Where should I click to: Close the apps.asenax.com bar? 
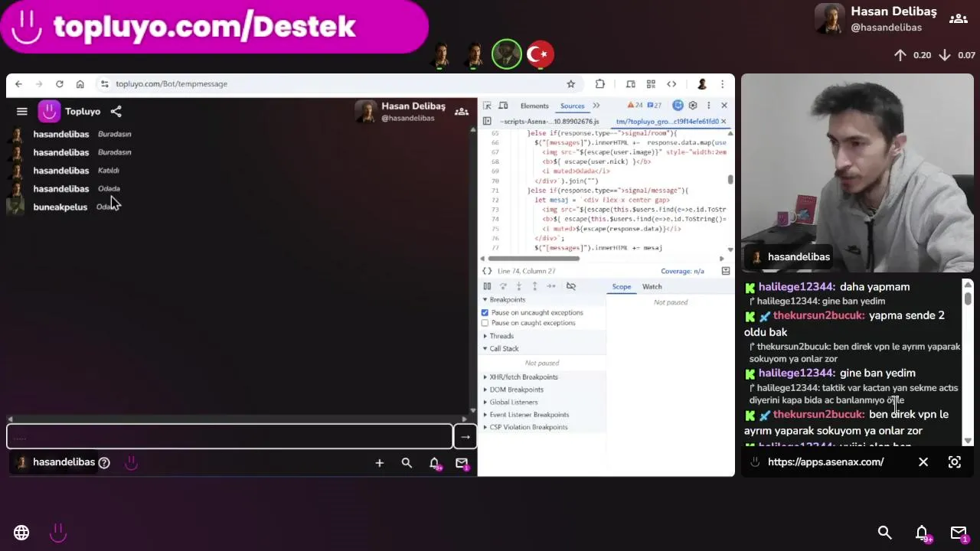(923, 462)
